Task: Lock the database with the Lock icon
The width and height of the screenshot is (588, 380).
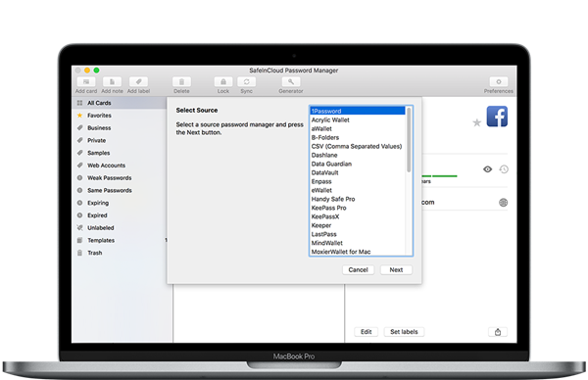Action: coord(223,81)
